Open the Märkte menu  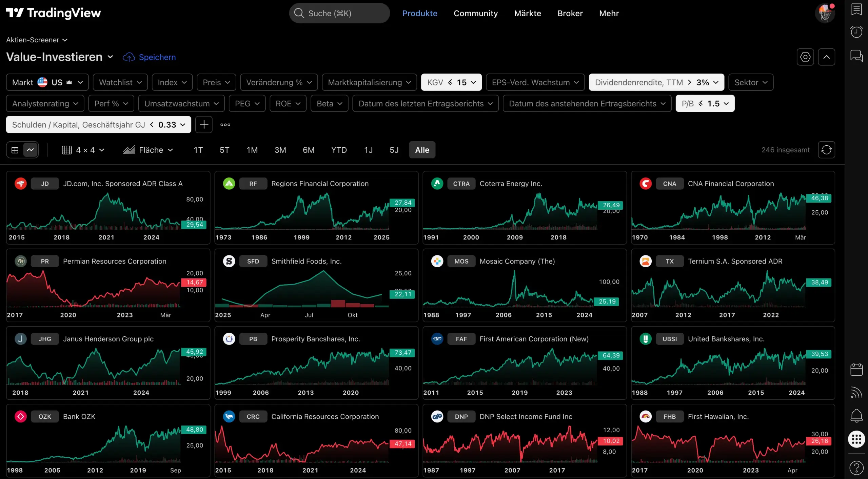click(x=528, y=13)
